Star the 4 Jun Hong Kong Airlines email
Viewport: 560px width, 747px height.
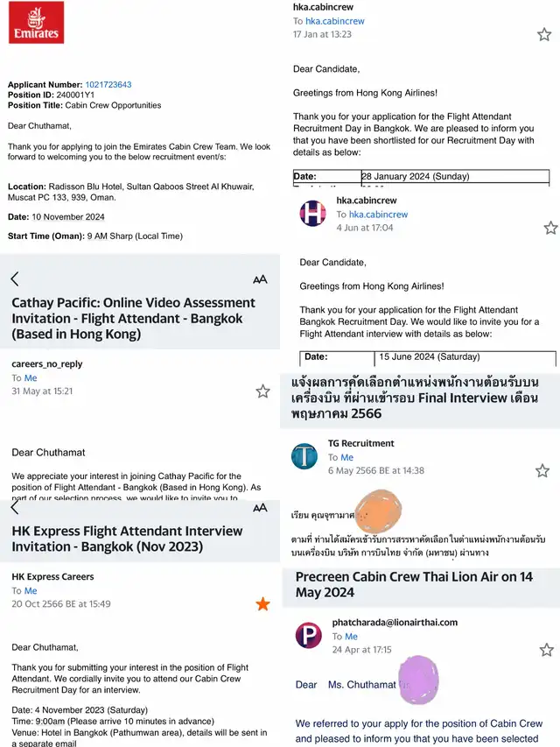pos(550,228)
